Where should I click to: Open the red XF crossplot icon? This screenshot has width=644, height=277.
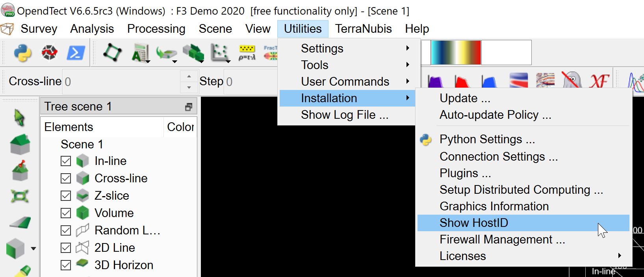599,81
